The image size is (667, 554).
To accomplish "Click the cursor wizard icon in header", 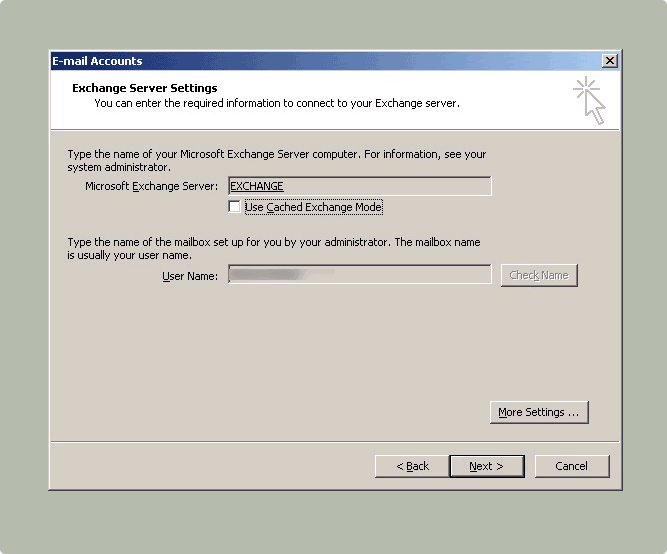I will tap(589, 100).
